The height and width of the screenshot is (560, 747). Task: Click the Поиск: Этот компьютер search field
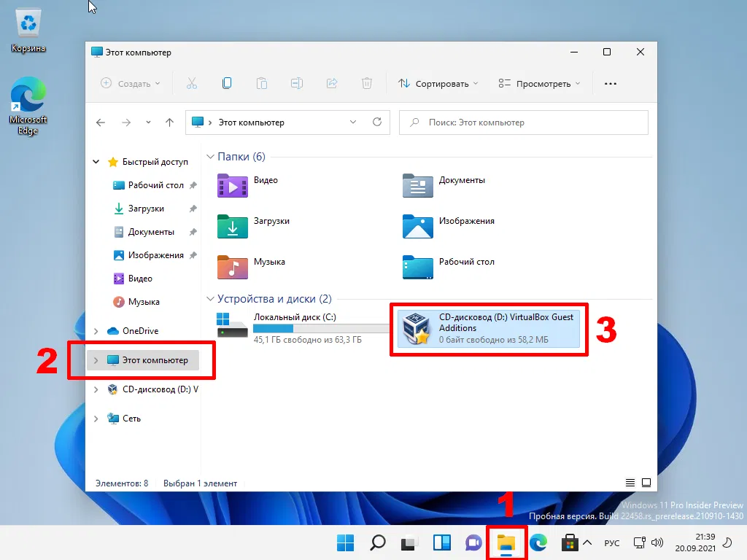coord(523,122)
